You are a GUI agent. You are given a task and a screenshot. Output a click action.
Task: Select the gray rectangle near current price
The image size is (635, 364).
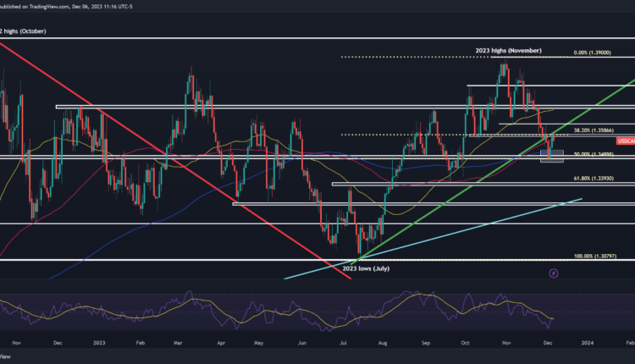552,156
